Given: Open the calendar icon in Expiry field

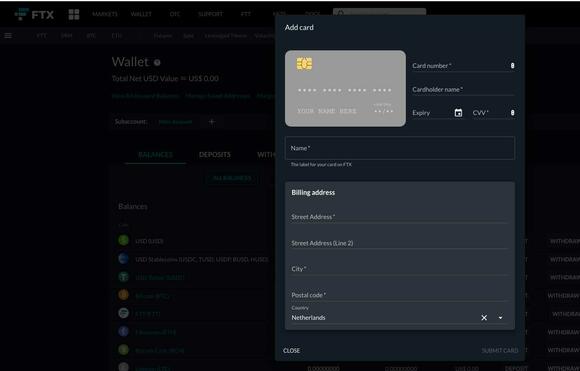Looking at the screenshot, I should pos(458,113).
